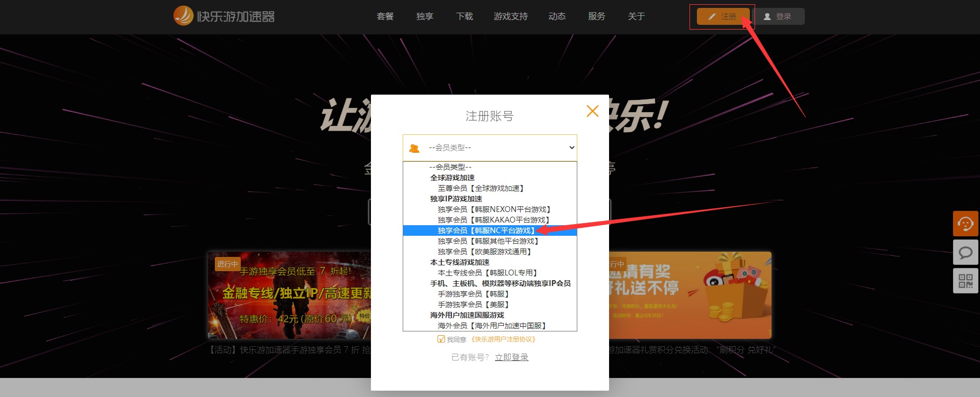Open the 手游独享会员 7 折 activity caption link
The height and width of the screenshot is (397, 980).
(x=290, y=350)
